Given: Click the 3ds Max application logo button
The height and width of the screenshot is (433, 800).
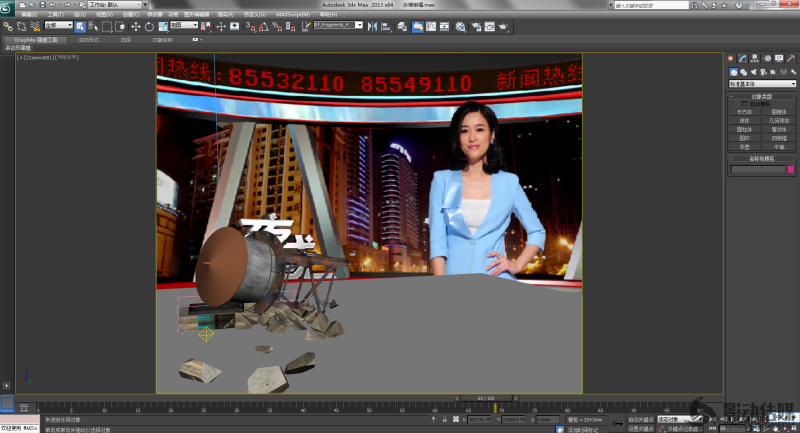Looking at the screenshot, I should point(8,8).
